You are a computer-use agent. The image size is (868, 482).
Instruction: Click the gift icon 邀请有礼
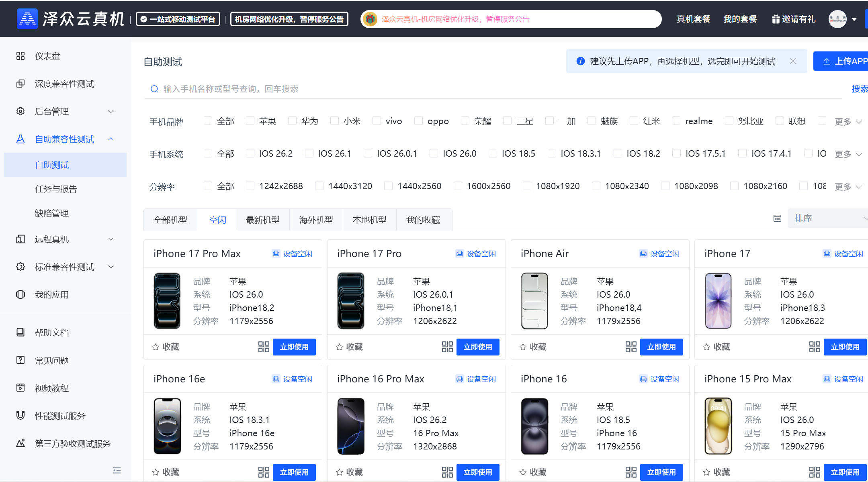pos(776,19)
